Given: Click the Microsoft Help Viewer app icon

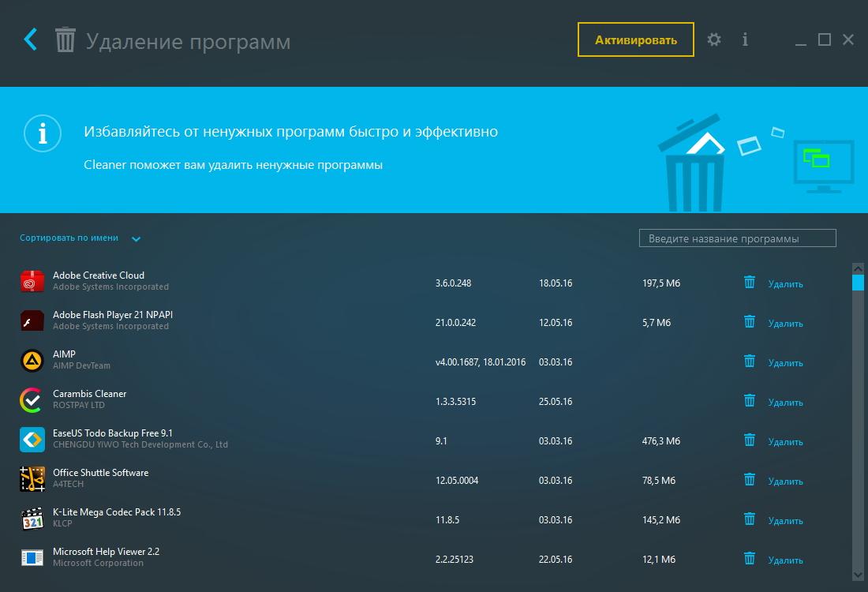Looking at the screenshot, I should tap(32, 558).
